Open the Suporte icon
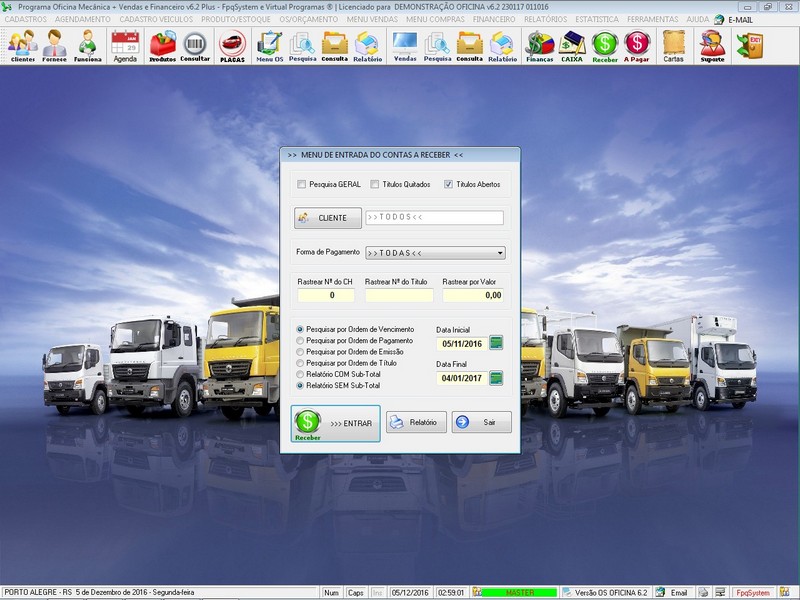The width and height of the screenshot is (800, 600). click(x=712, y=46)
